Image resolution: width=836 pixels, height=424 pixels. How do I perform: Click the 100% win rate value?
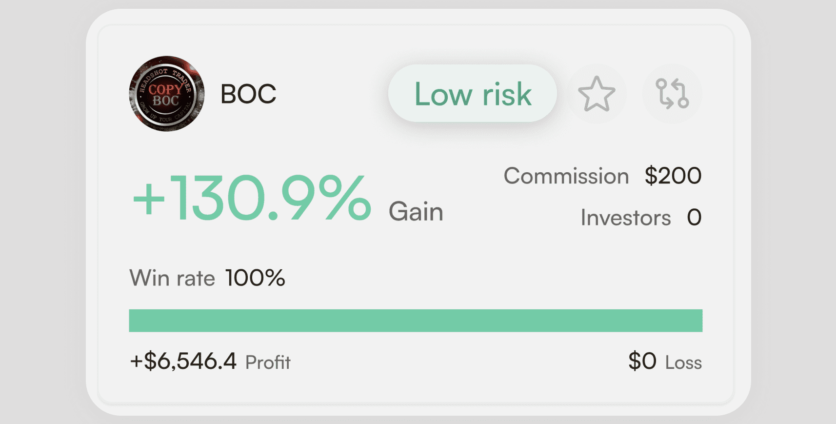click(x=255, y=278)
